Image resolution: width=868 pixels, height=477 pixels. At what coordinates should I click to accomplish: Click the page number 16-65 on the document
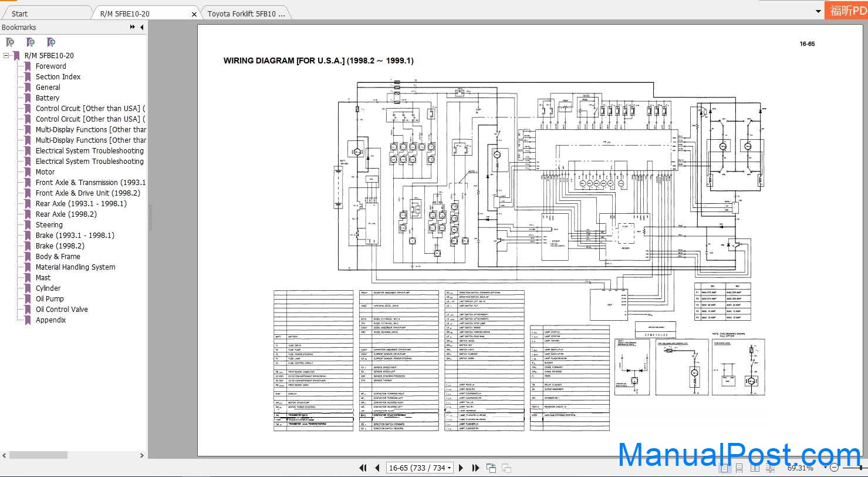tap(807, 43)
